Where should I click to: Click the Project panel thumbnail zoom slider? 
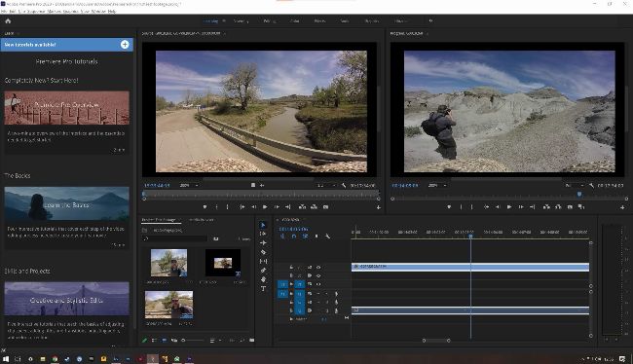[193, 341]
